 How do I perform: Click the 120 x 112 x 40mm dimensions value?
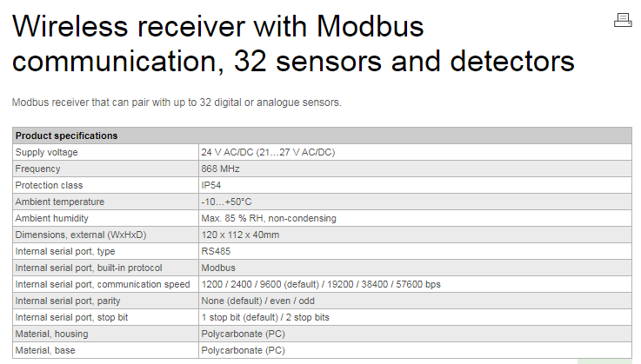(x=240, y=235)
